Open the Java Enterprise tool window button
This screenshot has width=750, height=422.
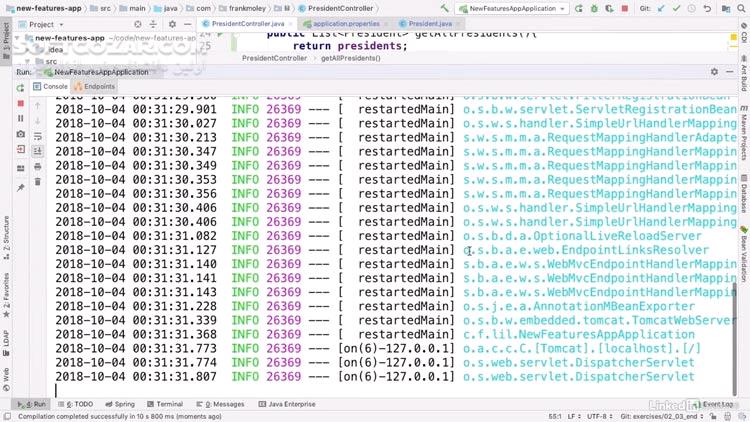click(287, 404)
